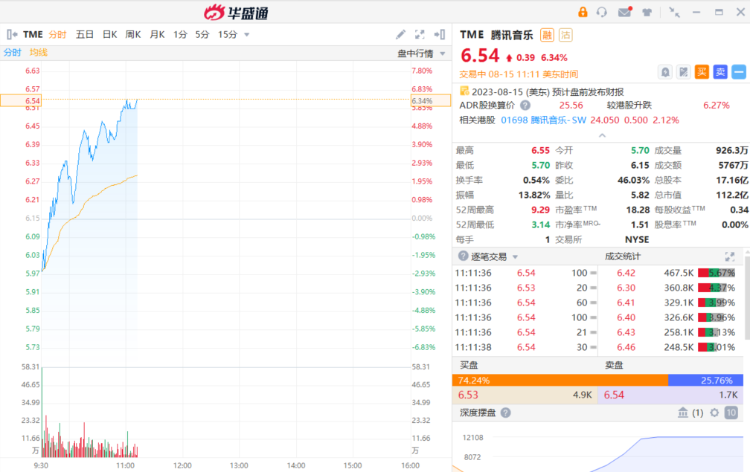Viewport: 750px width, 472px height.
Task: Toggle the 分时 line display under tabs
Action: 12,52
